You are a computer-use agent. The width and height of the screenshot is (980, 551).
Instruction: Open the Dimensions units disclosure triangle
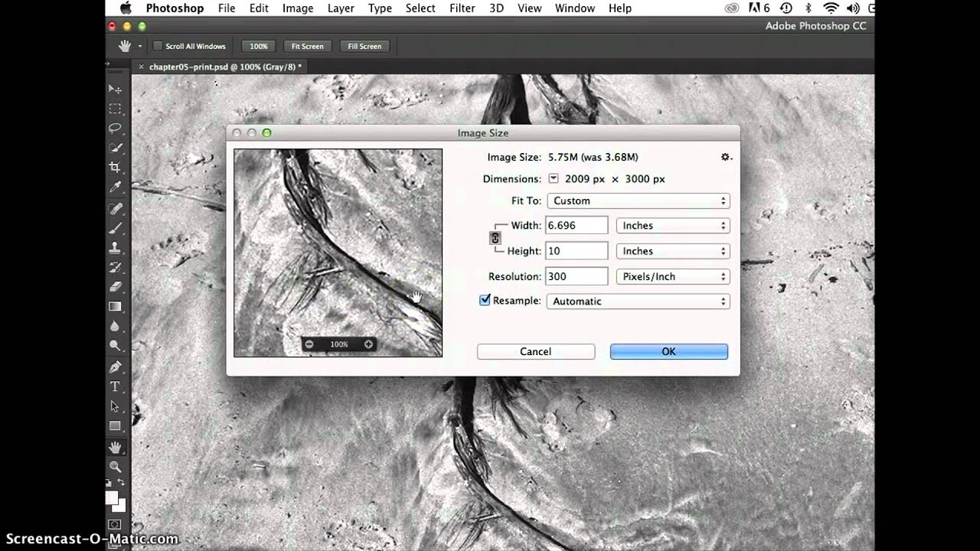(554, 179)
